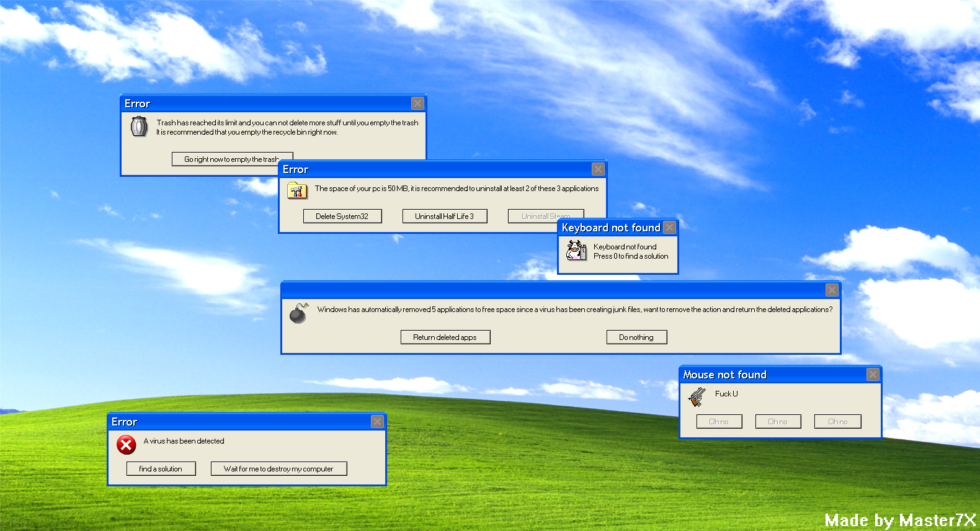Viewport: 980px width, 531px height.
Task: Click 'Go right now to empty the trash' button
Action: pyautogui.click(x=232, y=159)
